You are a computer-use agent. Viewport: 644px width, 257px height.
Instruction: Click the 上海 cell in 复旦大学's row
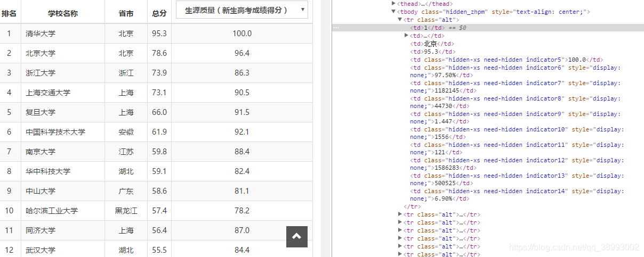(126, 112)
